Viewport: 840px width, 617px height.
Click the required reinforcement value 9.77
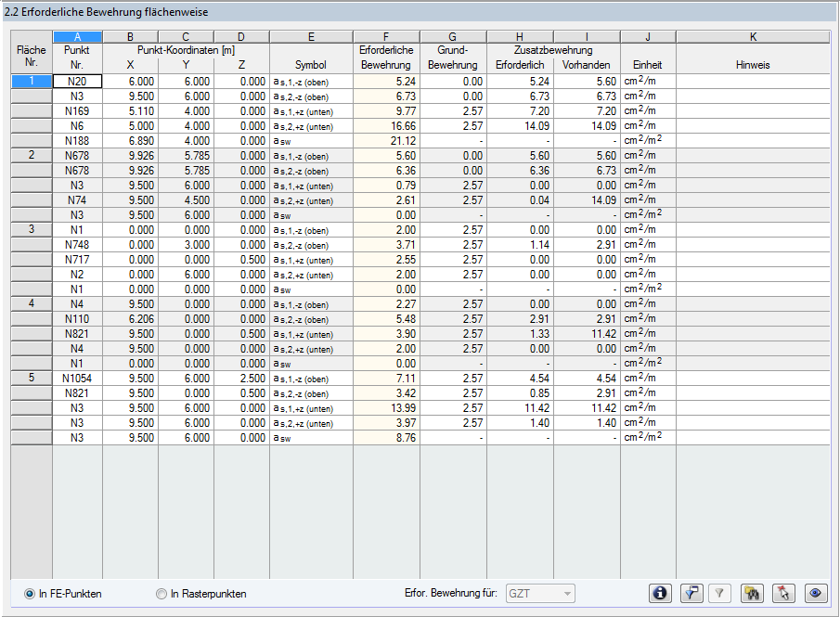(386, 111)
